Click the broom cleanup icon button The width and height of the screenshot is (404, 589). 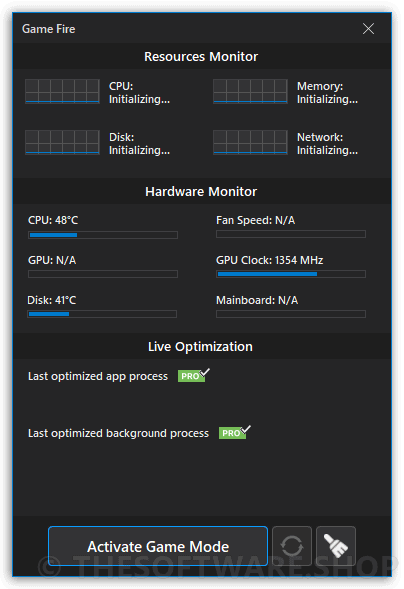coord(336,546)
